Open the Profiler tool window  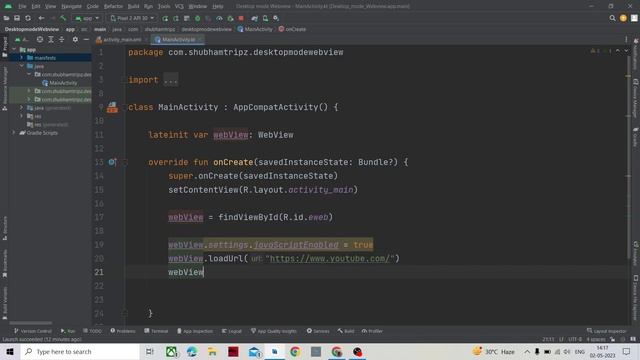[x=372, y=331]
